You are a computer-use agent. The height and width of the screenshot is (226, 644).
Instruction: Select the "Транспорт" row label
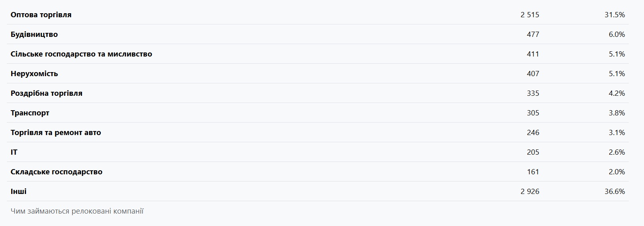pos(30,113)
